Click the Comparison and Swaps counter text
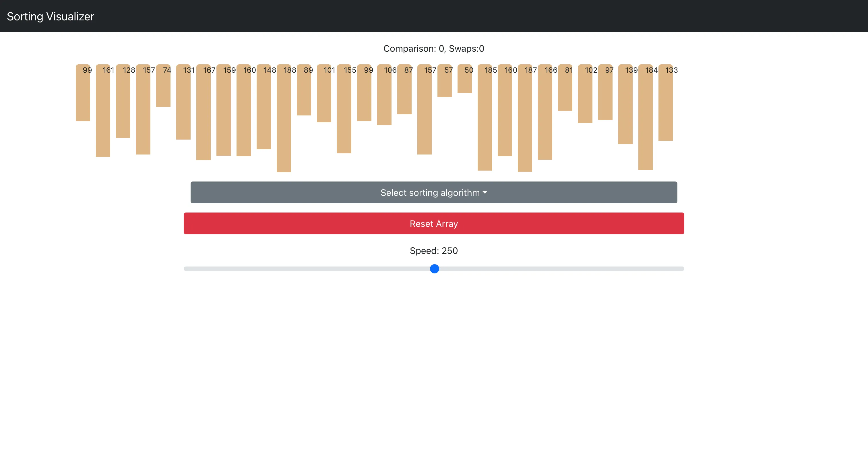This screenshot has height=475, width=868. point(434,49)
